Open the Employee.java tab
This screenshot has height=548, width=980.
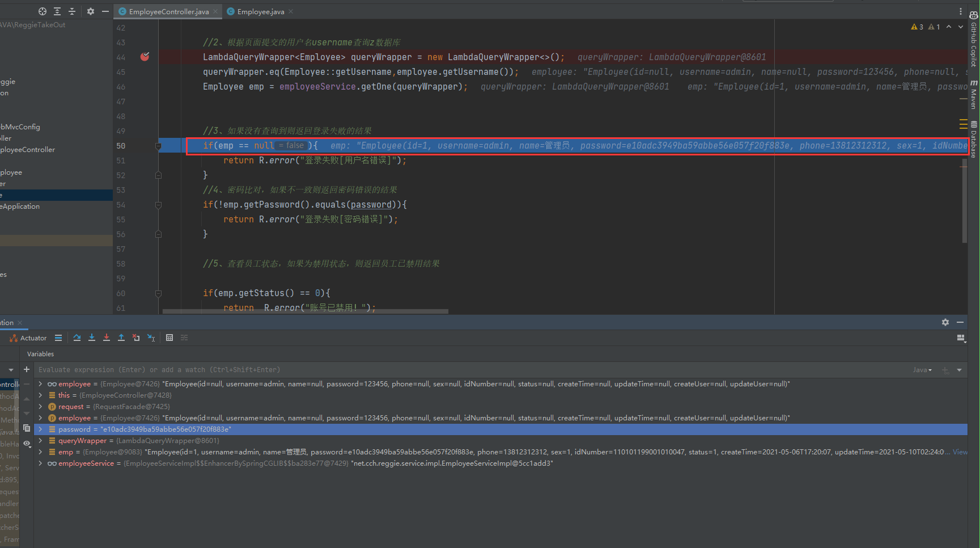pyautogui.click(x=260, y=11)
